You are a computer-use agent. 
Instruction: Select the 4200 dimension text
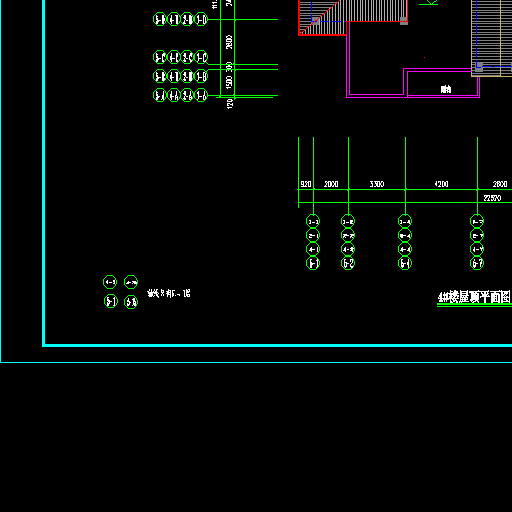pos(441,184)
